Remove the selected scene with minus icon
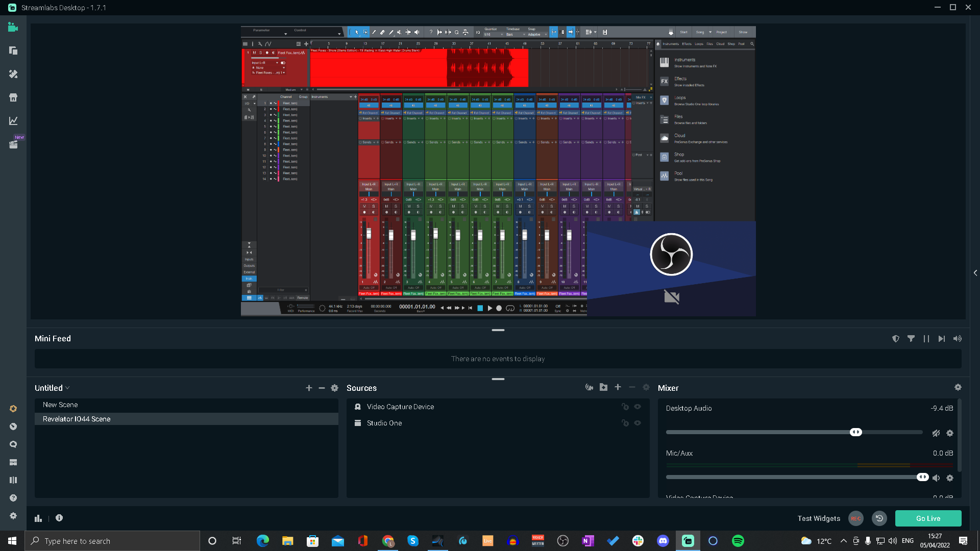 (322, 388)
